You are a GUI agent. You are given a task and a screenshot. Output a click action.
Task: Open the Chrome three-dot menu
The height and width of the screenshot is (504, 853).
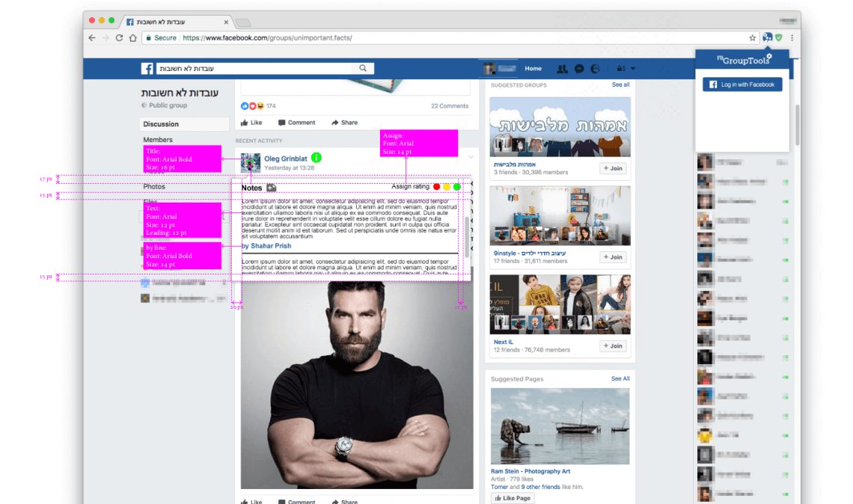pos(792,37)
